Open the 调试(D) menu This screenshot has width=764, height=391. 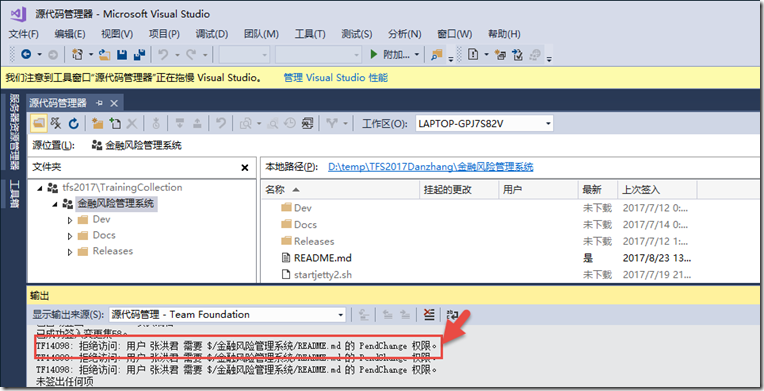point(212,34)
